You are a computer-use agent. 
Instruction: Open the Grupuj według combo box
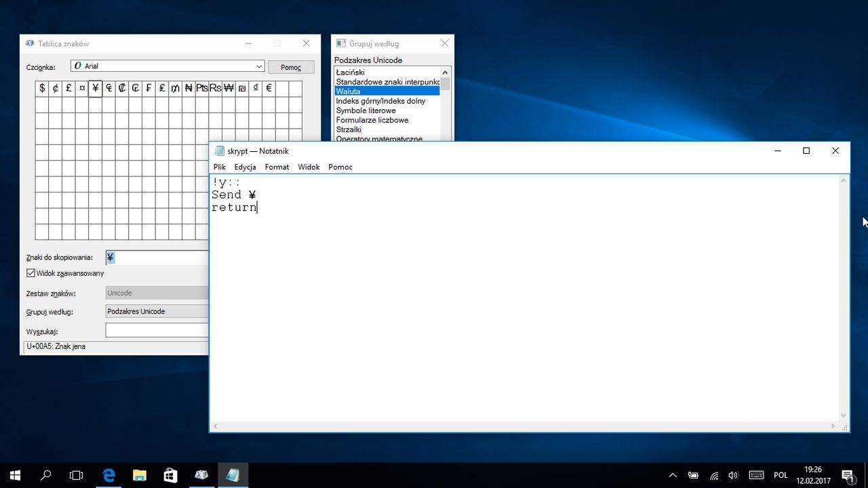(157, 311)
